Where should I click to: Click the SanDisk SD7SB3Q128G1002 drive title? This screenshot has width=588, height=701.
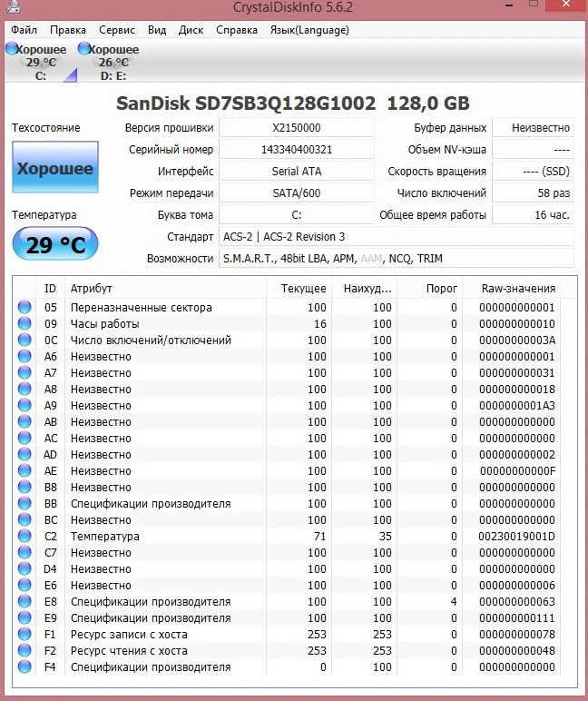(246, 104)
